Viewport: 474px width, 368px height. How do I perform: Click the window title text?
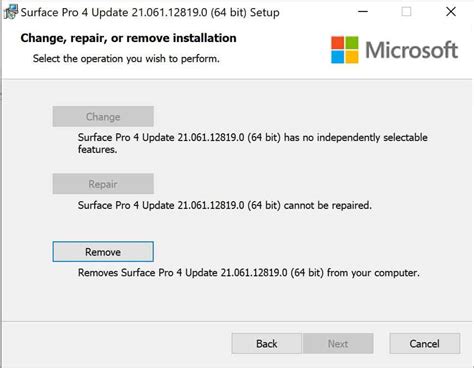click(x=150, y=13)
